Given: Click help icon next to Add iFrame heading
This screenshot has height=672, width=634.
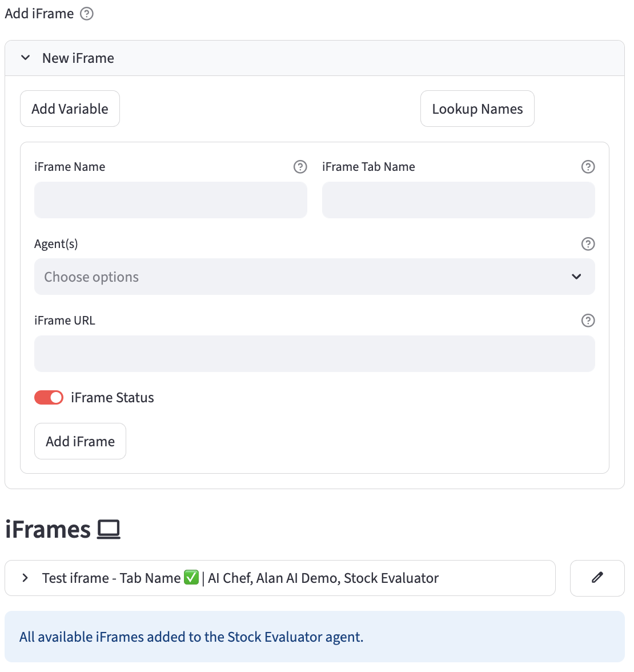Looking at the screenshot, I should tap(87, 14).
